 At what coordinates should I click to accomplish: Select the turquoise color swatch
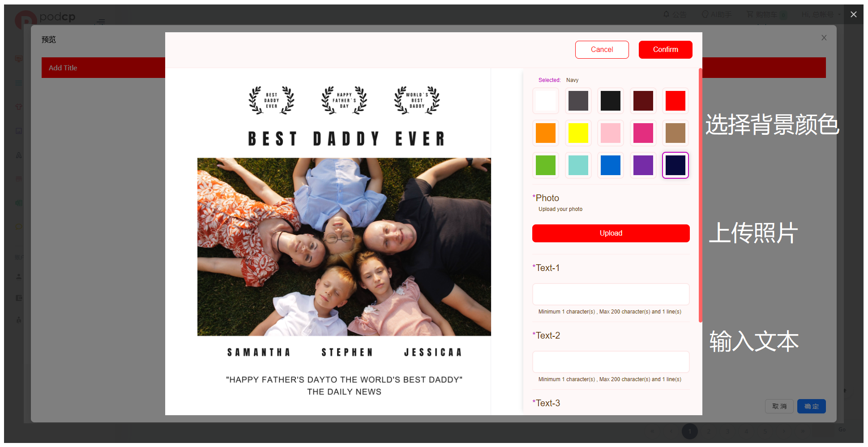click(578, 165)
